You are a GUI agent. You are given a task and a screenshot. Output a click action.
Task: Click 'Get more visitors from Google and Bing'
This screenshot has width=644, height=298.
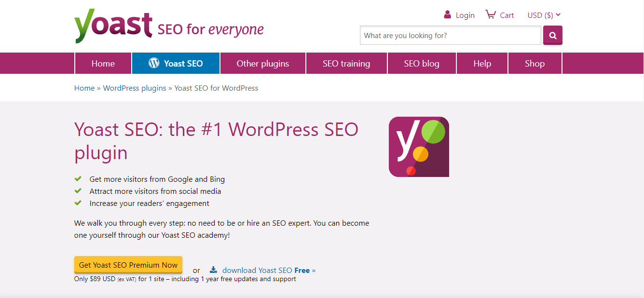[157, 179]
